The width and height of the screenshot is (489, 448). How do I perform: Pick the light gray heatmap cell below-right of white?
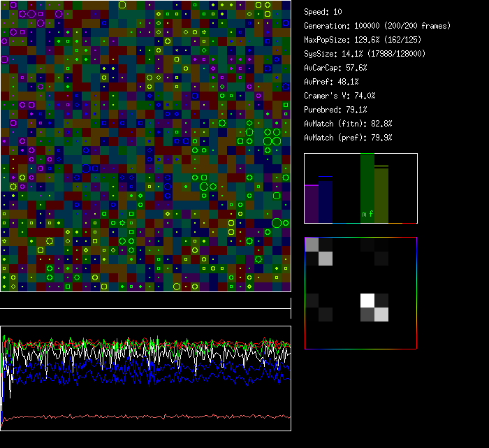381,315
